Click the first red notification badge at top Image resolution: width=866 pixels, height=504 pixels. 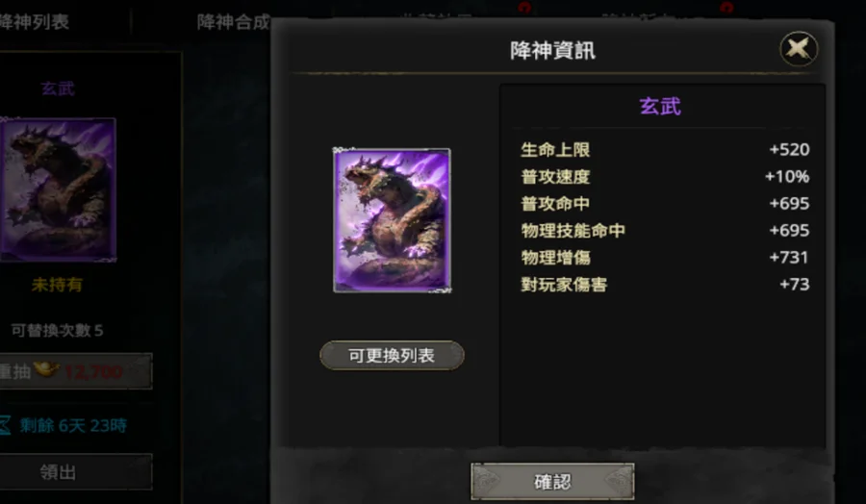[x=524, y=7]
